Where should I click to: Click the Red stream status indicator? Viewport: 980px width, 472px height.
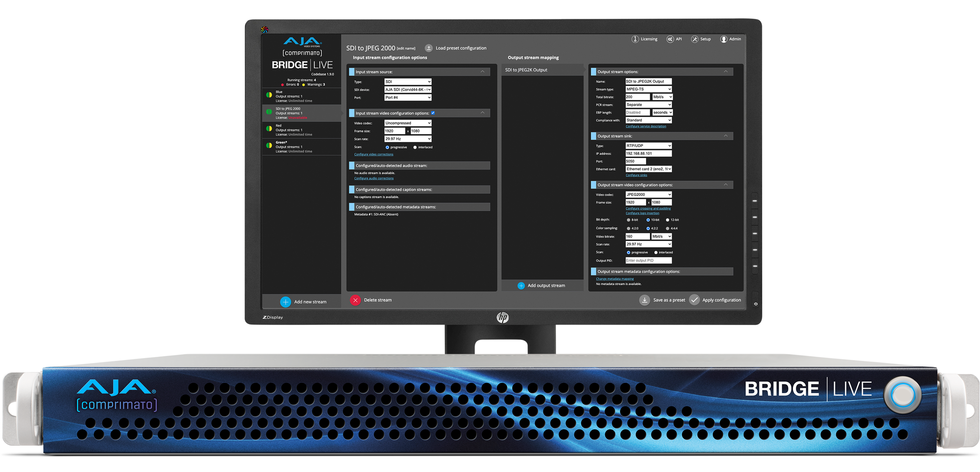[x=269, y=129]
